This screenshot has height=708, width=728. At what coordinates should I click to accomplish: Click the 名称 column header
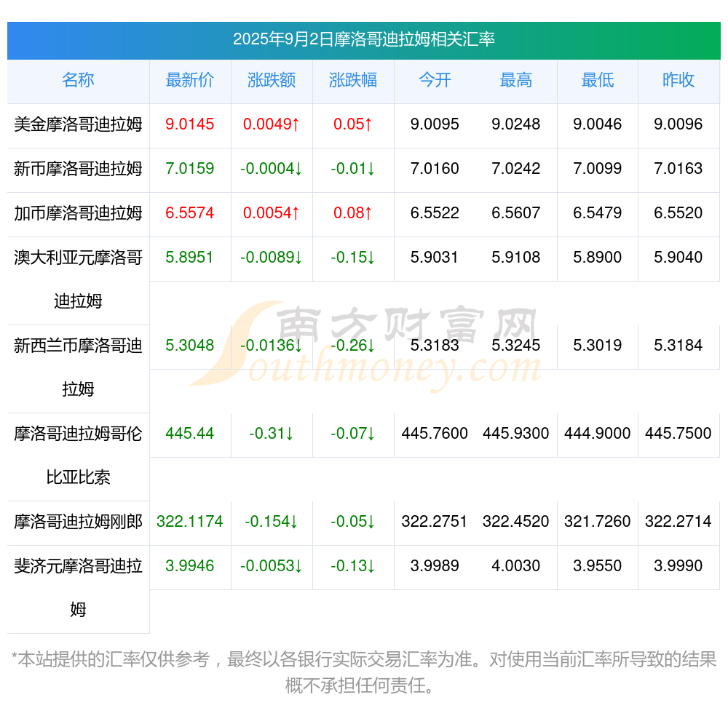[x=78, y=80]
